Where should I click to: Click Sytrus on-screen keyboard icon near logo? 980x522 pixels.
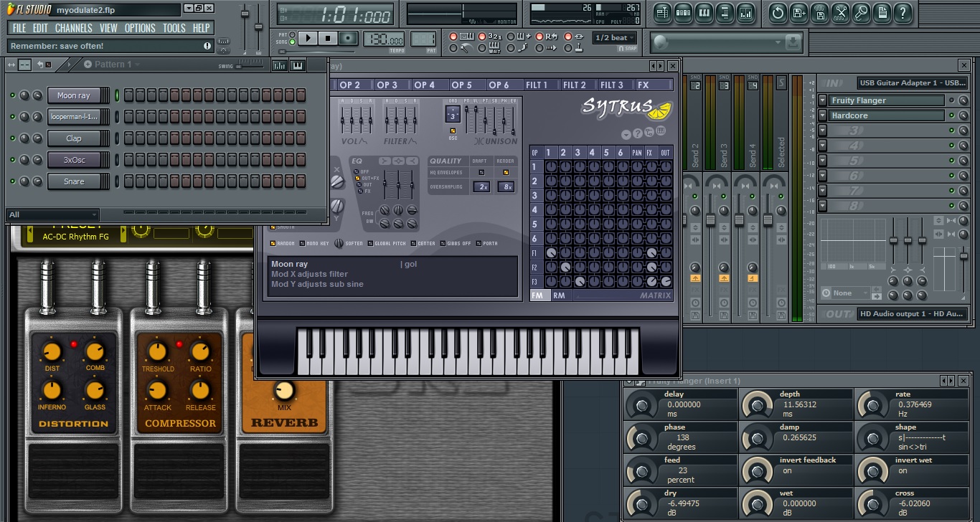(x=661, y=130)
